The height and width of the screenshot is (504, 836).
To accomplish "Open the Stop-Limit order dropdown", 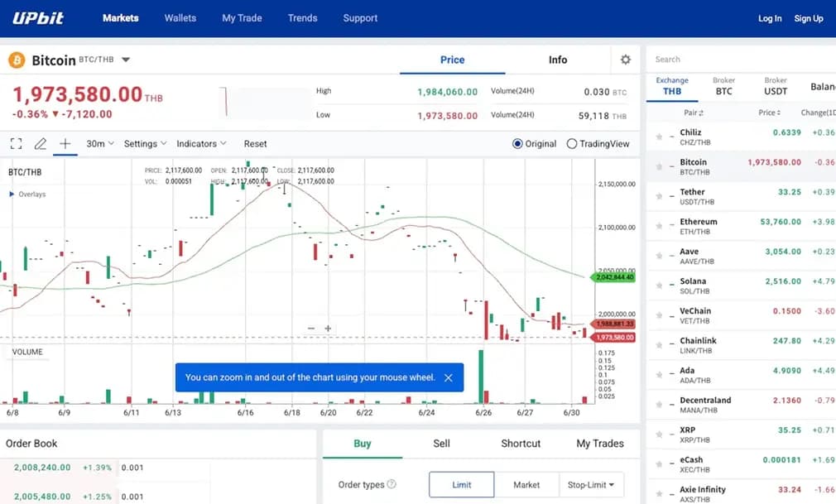I will (591, 484).
